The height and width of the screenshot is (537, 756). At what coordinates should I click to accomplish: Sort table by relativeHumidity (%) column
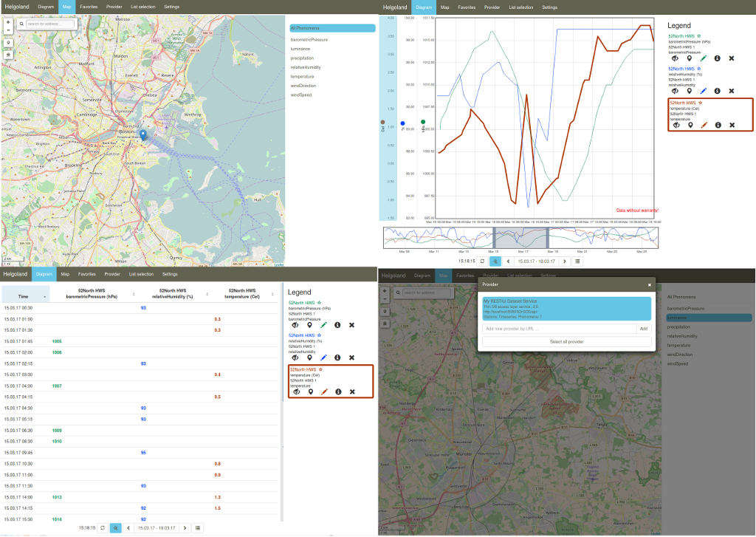pos(173,294)
